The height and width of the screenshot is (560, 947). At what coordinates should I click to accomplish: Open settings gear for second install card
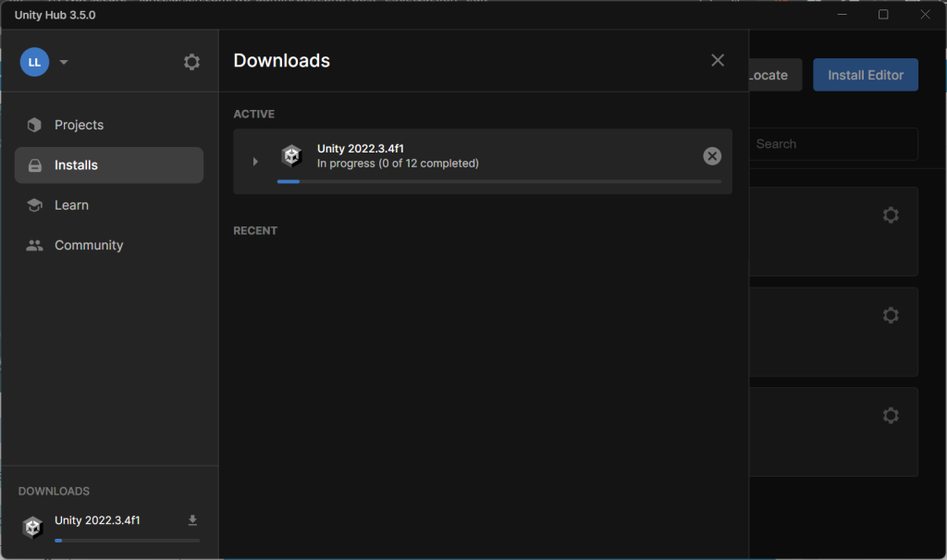[x=891, y=315]
